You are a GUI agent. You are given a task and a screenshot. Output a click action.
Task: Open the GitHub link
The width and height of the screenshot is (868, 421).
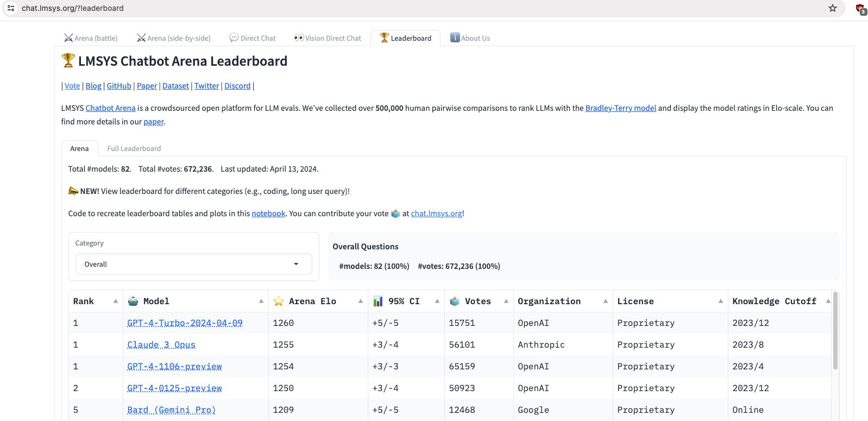pos(119,86)
